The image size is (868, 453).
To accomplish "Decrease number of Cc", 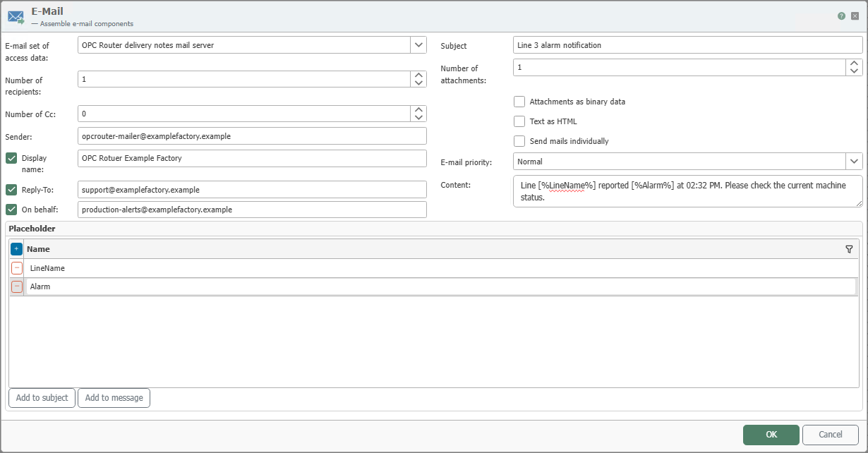I will coord(419,118).
